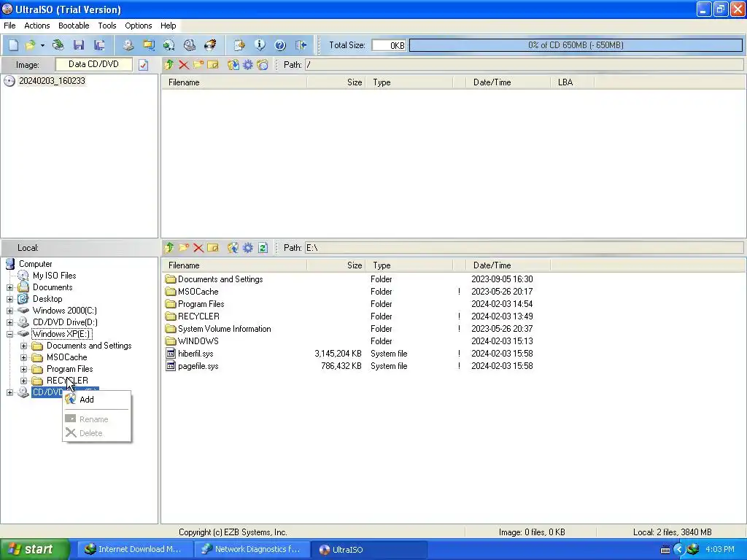Click the Data CD/DVD image type box
747x560 pixels.
point(94,64)
